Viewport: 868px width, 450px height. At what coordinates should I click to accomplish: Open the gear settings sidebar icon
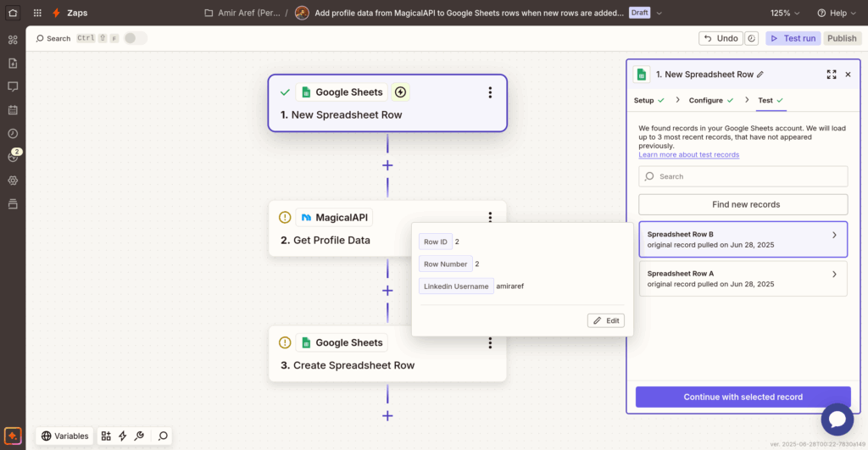pos(13,181)
